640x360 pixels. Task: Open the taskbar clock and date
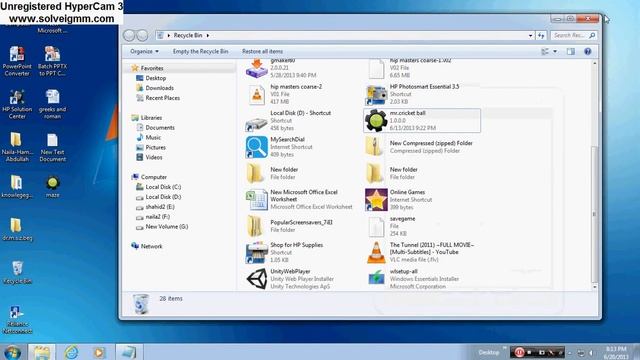(x=616, y=352)
